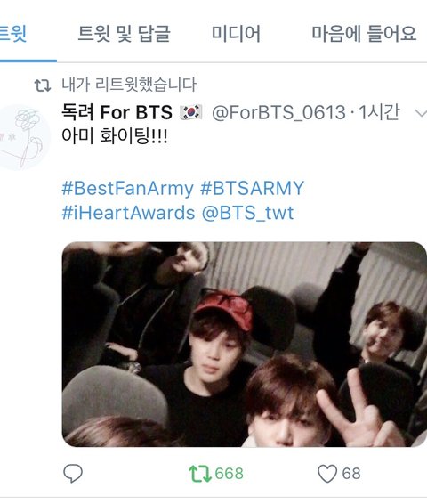427x504 pixels.
Task: Open the 마음에 들어요 tab
Action: pos(364,33)
